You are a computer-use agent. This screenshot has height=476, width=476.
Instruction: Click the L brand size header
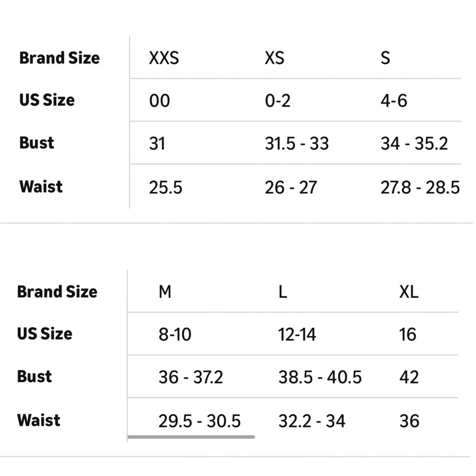tap(283, 292)
